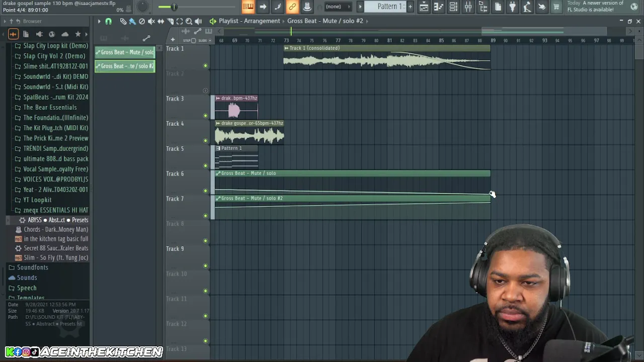Expand arrow after Gross Beat - Mute / solo #2
The width and height of the screenshot is (644, 362).
point(368,21)
